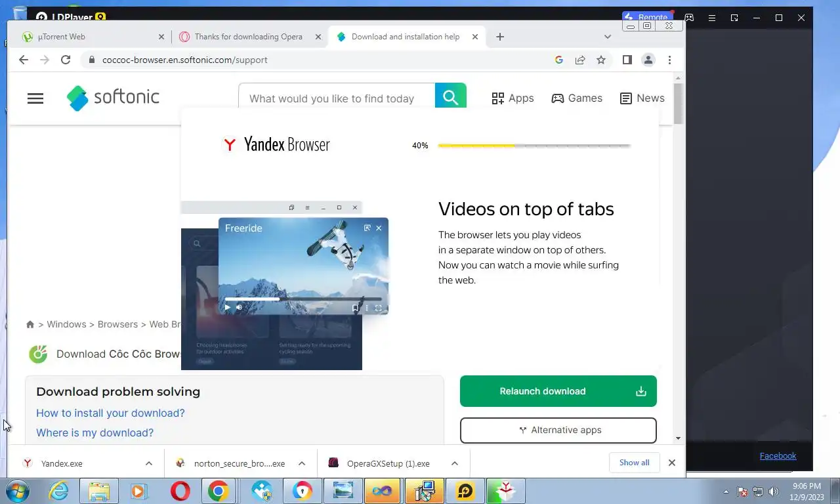Screen dimensions: 840x504
Task: Click the Softonic logo
Action: pos(113,98)
